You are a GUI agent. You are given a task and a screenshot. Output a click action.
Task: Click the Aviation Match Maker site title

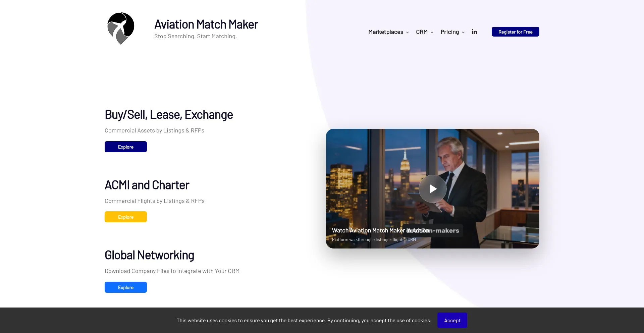pos(206,24)
